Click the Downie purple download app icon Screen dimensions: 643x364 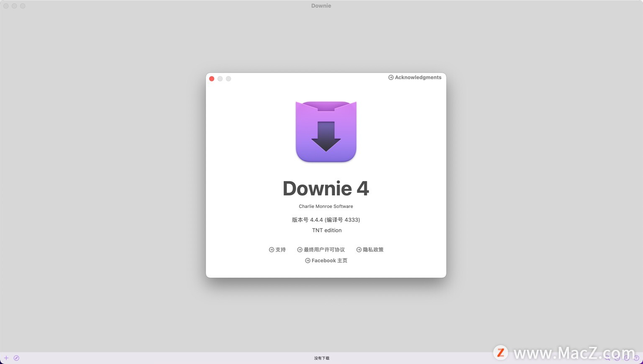click(x=326, y=131)
